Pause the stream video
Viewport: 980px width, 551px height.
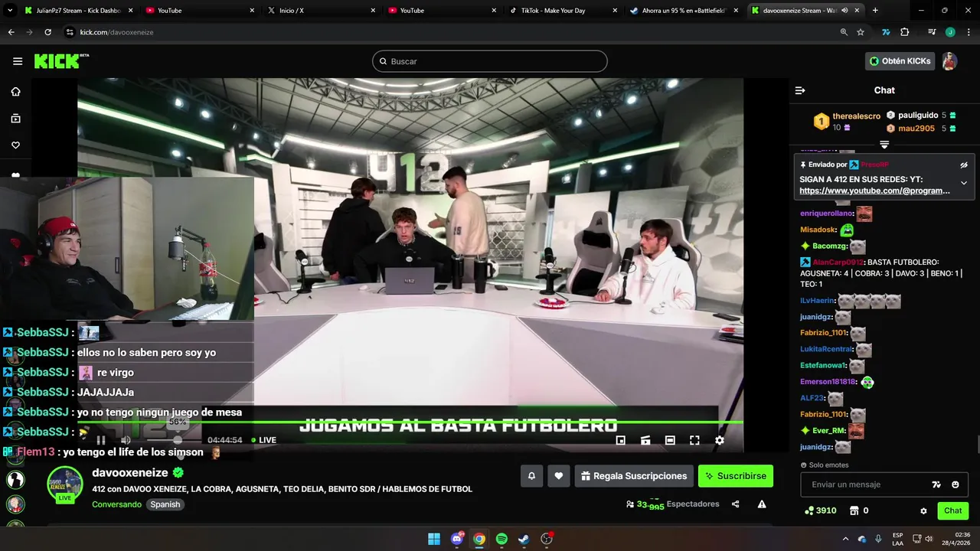tap(101, 440)
